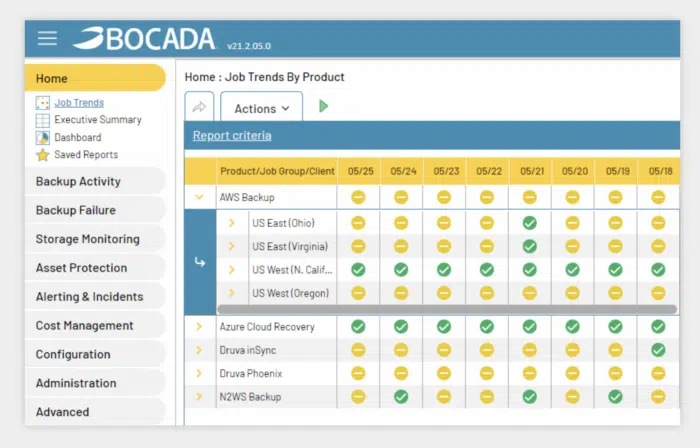The image size is (700, 448).
Task: Click the 'Druva Phoenix' row label
Action: coord(250,373)
